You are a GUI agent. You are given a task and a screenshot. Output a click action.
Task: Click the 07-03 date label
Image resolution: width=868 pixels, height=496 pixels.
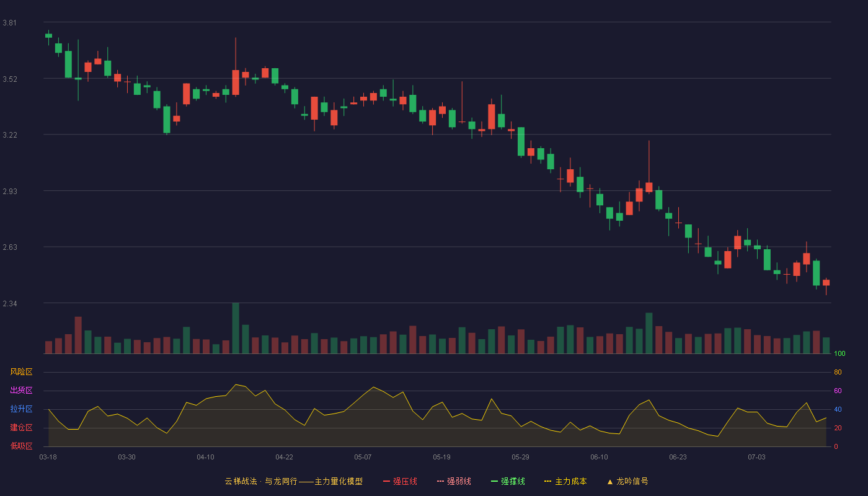point(756,457)
